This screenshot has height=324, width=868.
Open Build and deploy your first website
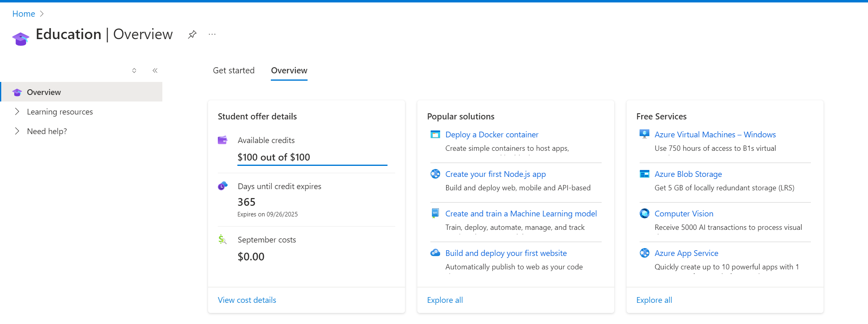tap(506, 253)
